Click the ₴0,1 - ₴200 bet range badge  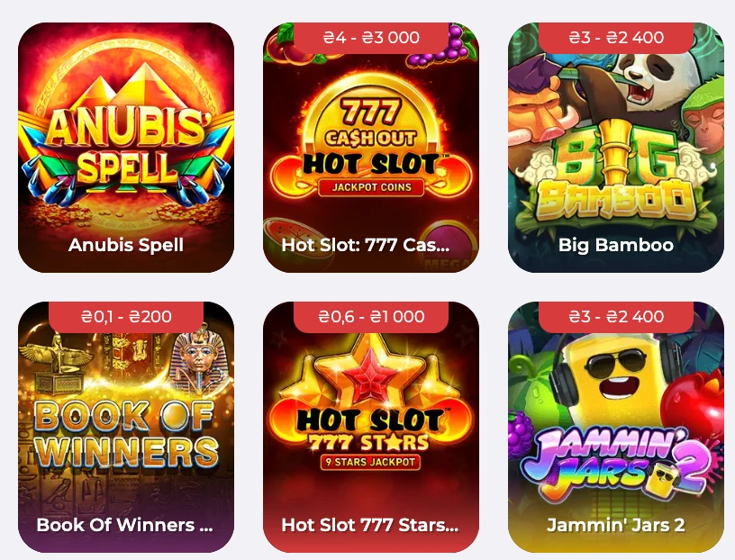pyautogui.click(x=126, y=317)
